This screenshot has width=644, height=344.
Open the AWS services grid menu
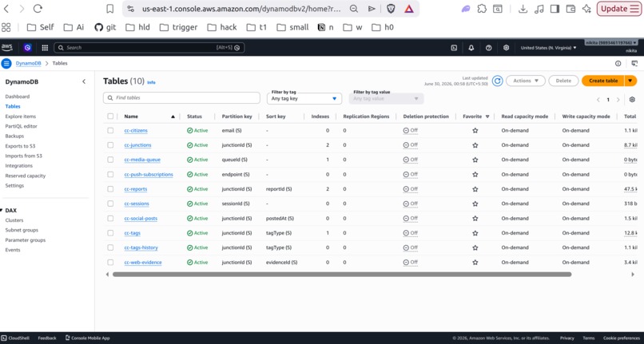click(x=45, y=48)
